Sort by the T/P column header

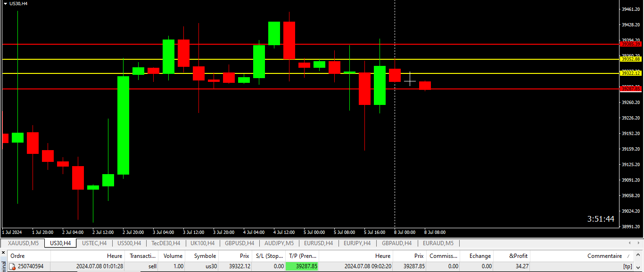point(302,256)
